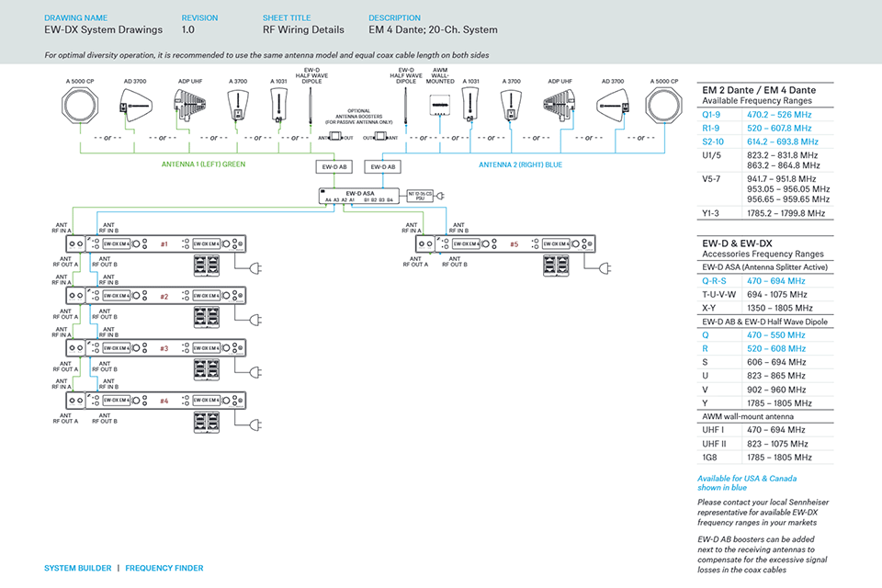Screen dimensions: 882x588
Task: Click the 'Y1-3' frequency range row
Action: click(765, 213)
